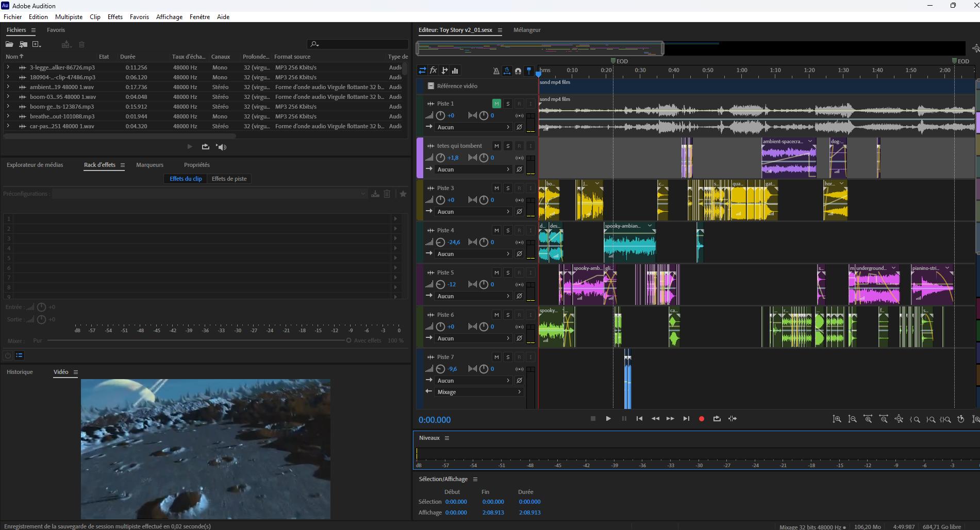Select the Effets de piste button
The height and width of the screenshot is (530, 980).
click(229, 179)
